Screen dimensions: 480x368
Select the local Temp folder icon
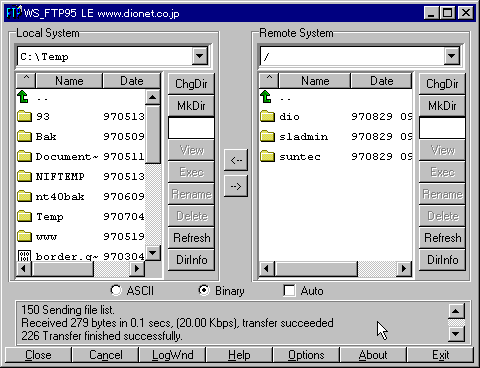click(x=24, y=216)
